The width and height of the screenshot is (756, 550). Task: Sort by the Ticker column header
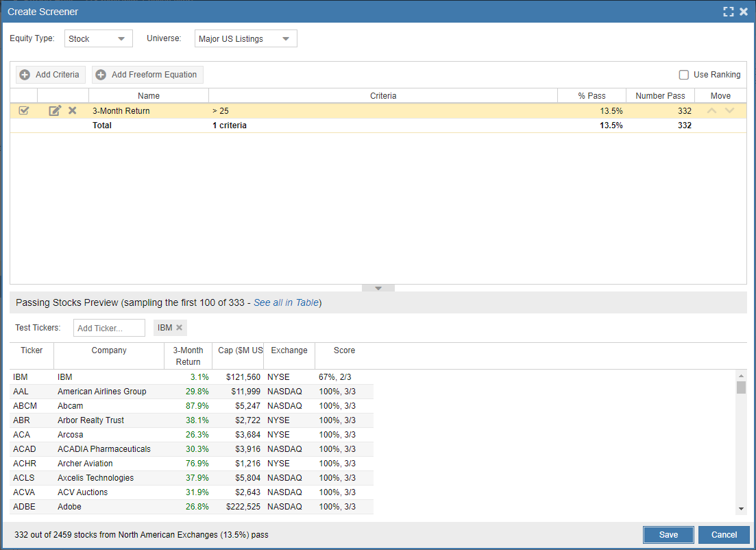tap(32, 350)
